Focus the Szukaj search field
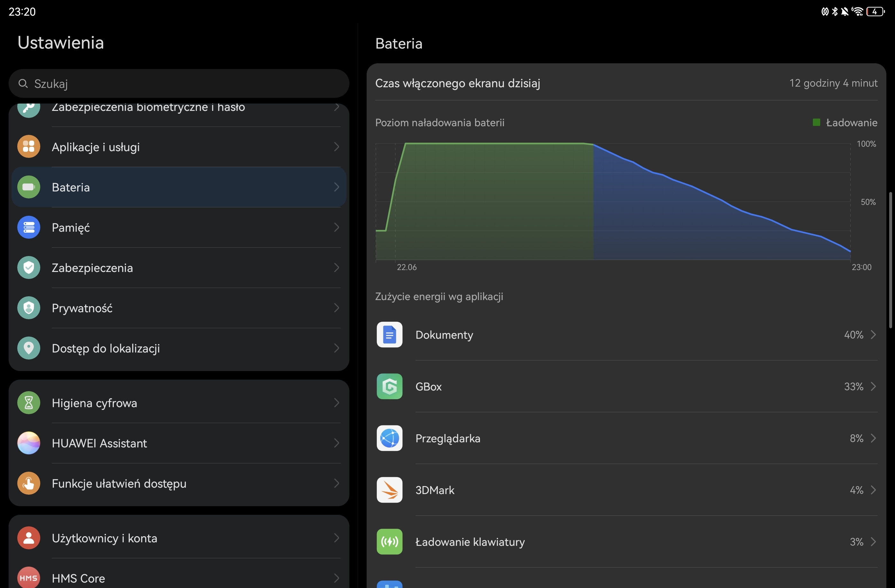Viewport: 895px width, 588px height. pos(179,83)
